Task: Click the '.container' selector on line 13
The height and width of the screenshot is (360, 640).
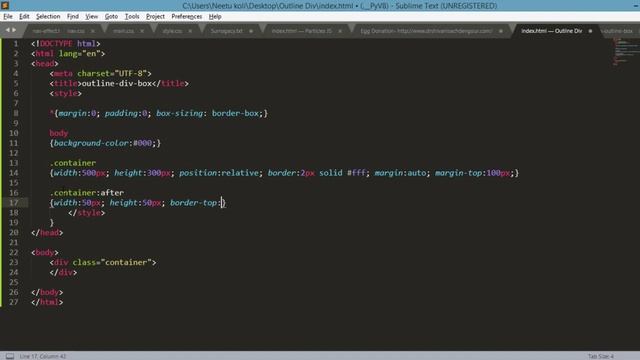Action: 73,163
